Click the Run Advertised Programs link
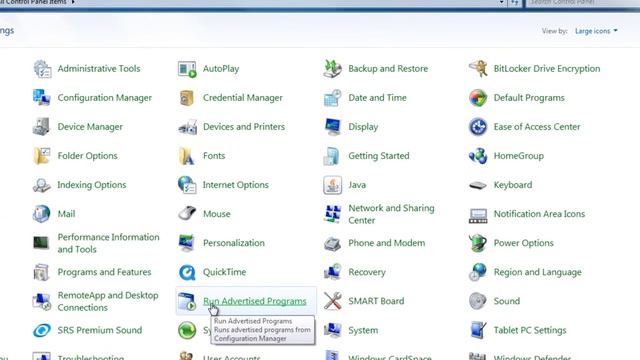This screenshot has height=360, width=640. tap(255, 301)
